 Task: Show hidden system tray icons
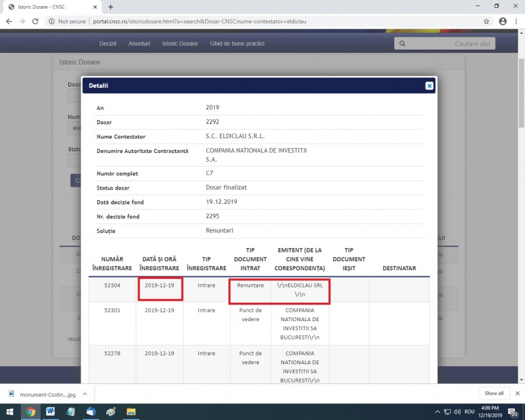pyautogui.click(x=438, y=411)
